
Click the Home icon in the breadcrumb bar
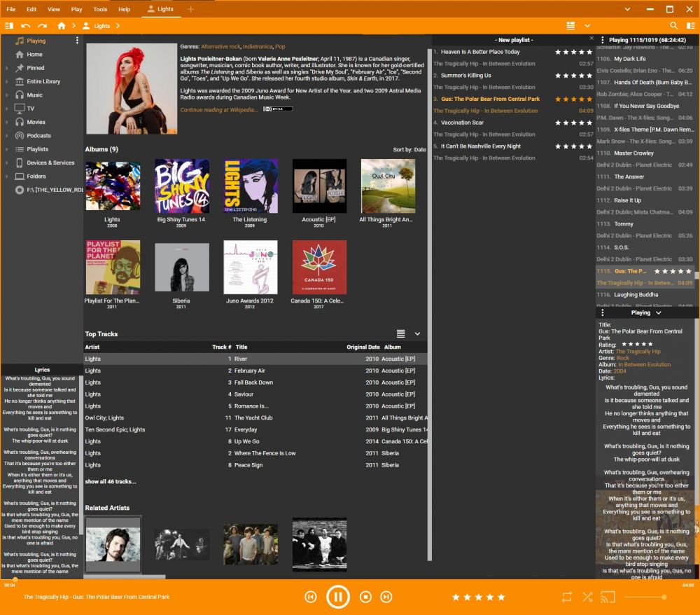62,24
